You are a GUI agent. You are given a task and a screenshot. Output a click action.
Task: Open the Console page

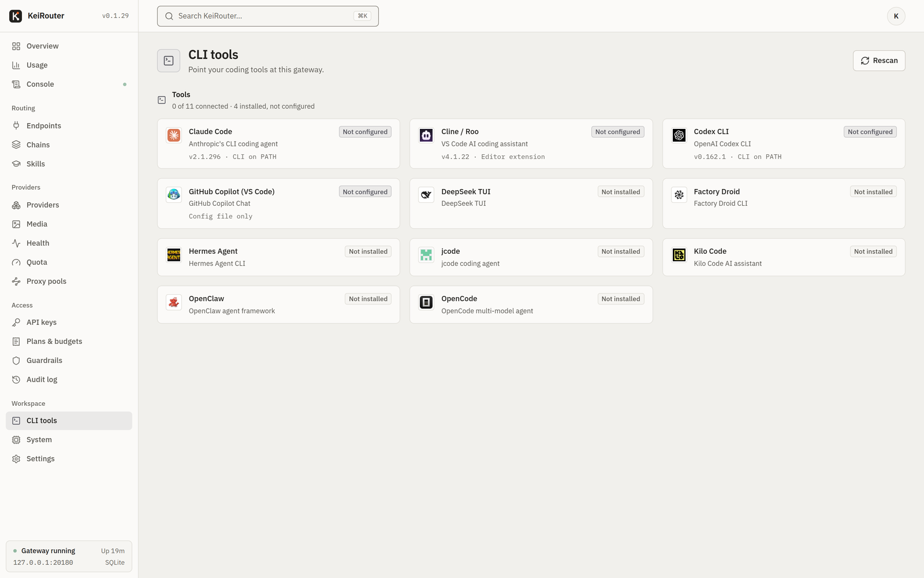(x=69, y=84)
